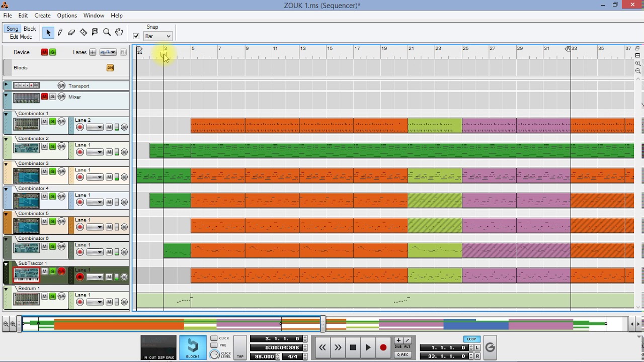
Task: Select the Eraser tool
Action: [71, 32]
